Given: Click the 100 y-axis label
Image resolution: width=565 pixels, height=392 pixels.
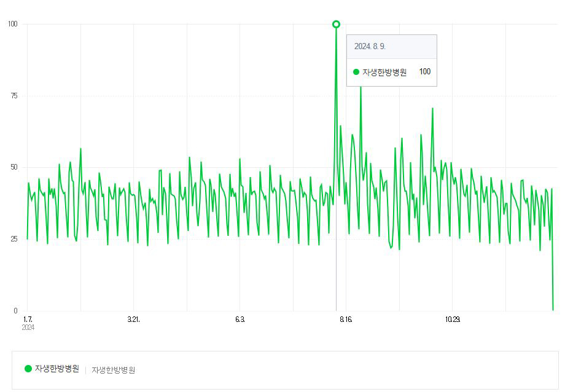Looking at the screenshot, I should click(13, 24).
